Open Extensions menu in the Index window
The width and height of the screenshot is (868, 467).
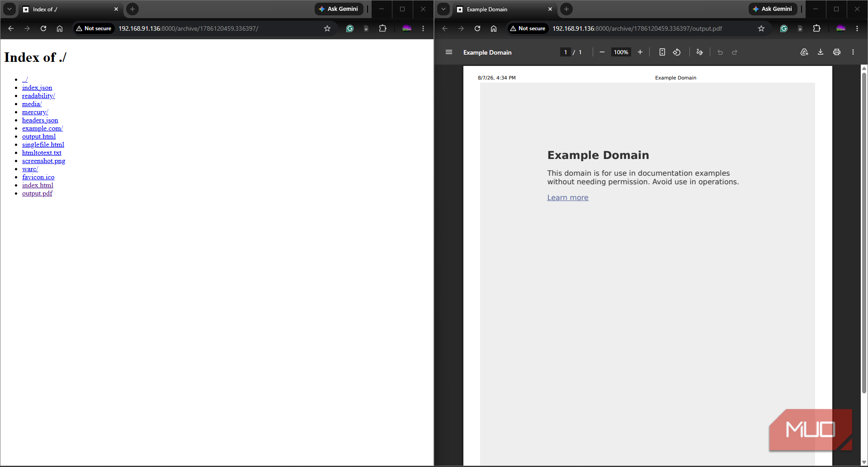[x=382, y=28]
